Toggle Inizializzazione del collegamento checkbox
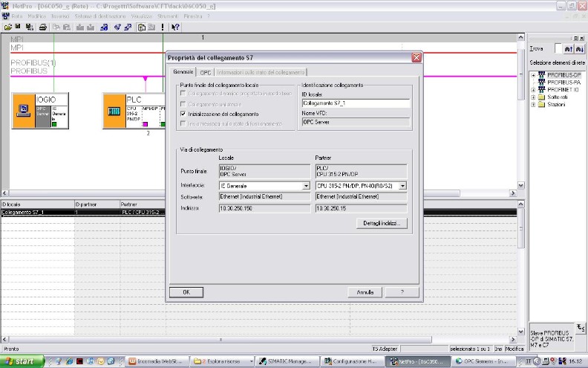Image resolution: width=588 pixels, height=368 pixels. (x=183, y=114)
